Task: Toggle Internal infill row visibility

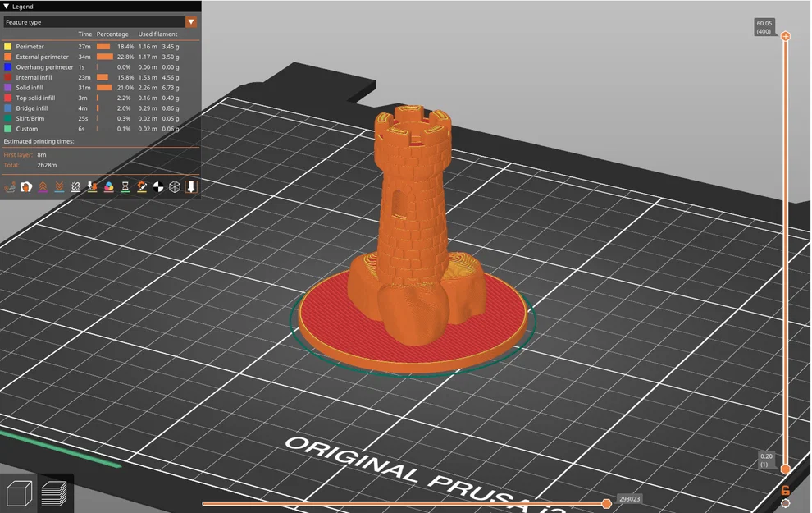Action: [x=92, y=78]
